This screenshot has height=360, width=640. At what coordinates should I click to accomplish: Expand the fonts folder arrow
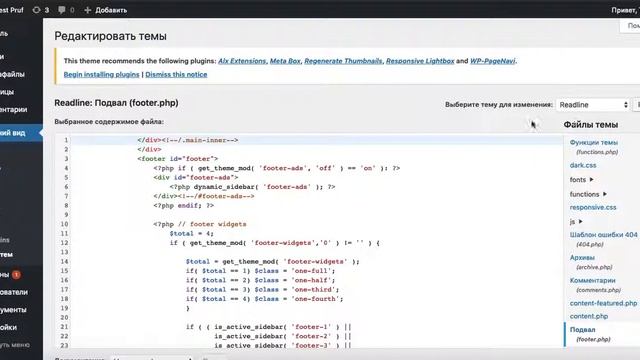[x=591, y=179]
